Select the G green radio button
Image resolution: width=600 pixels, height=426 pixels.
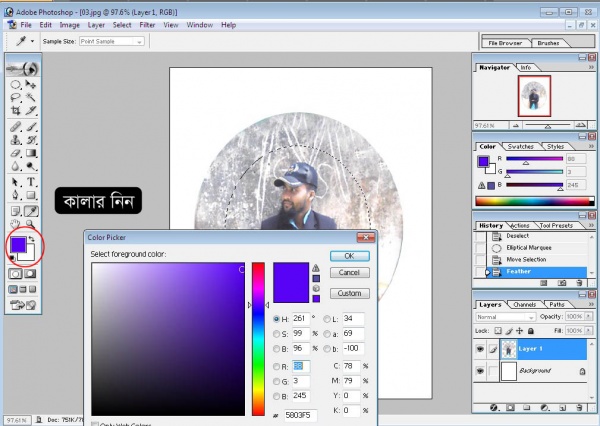(276, 382)
